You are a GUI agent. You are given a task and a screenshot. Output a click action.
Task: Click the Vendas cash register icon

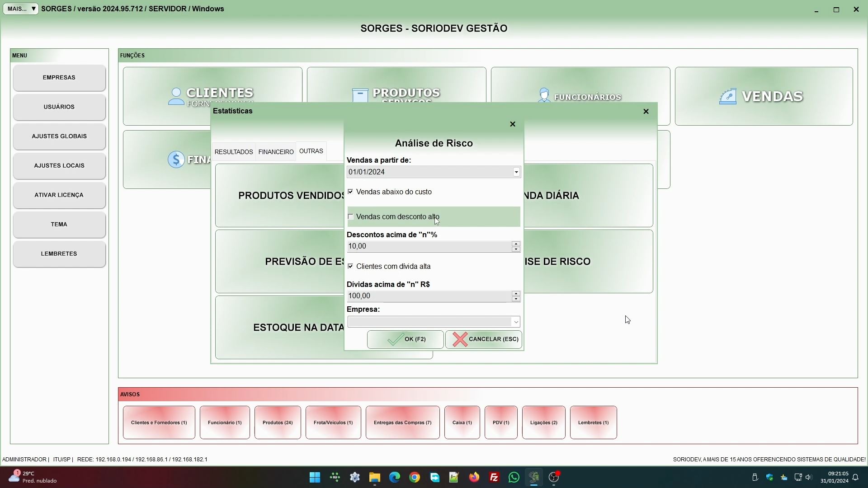click(x=727, y=96)
